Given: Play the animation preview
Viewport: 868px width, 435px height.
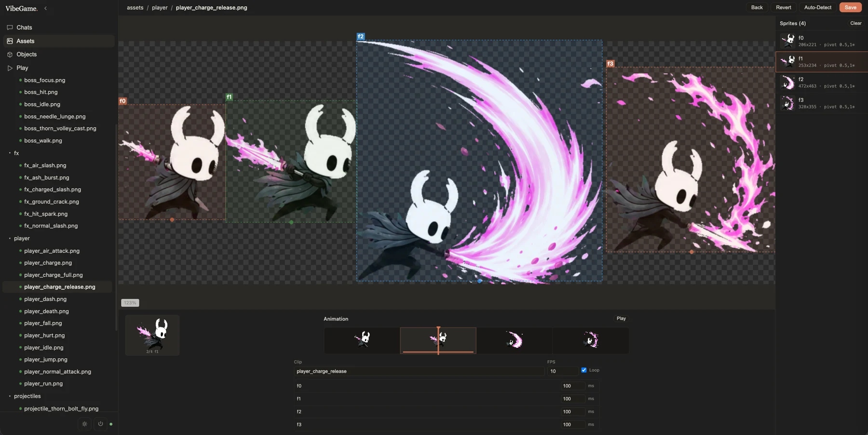Looking at the screenshot, I should pyautogui.click(x=621, y=318).
